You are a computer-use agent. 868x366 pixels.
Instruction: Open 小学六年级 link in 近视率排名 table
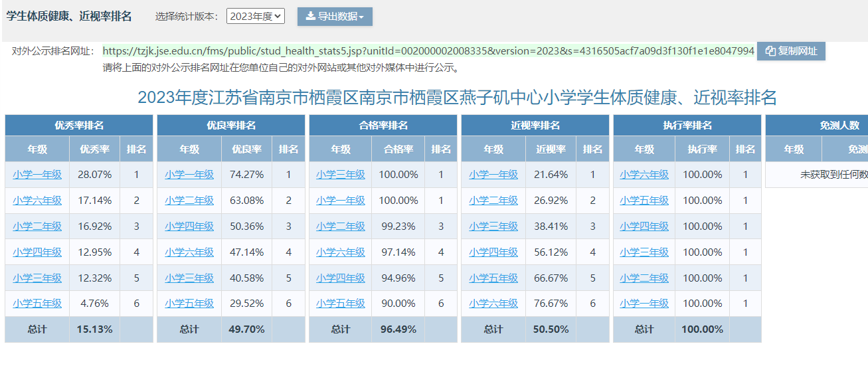click(493, 304)
